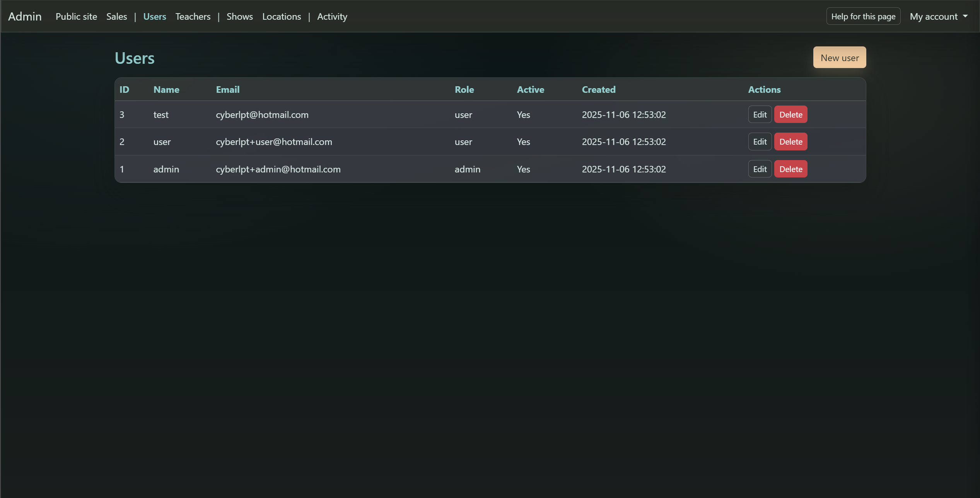Delete the admin user record

790,169
